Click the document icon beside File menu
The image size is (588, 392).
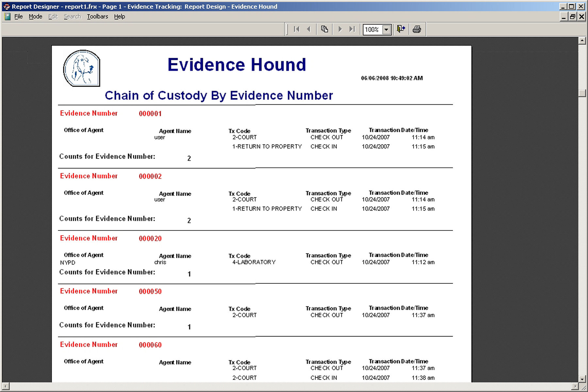point(7,17)
